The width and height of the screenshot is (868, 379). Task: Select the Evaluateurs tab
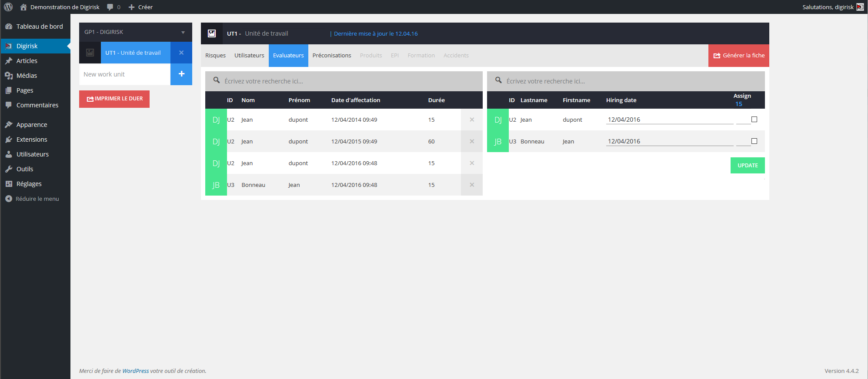pos(288,56)
